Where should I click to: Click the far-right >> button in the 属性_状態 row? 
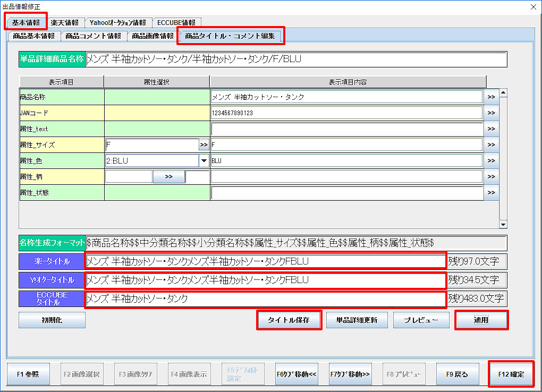pyautogui.click(x=490, y=193)
